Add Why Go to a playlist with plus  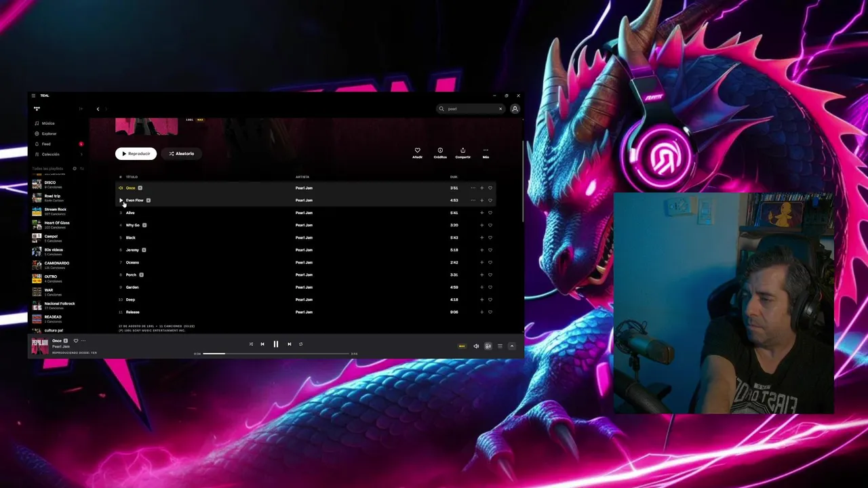481,225
